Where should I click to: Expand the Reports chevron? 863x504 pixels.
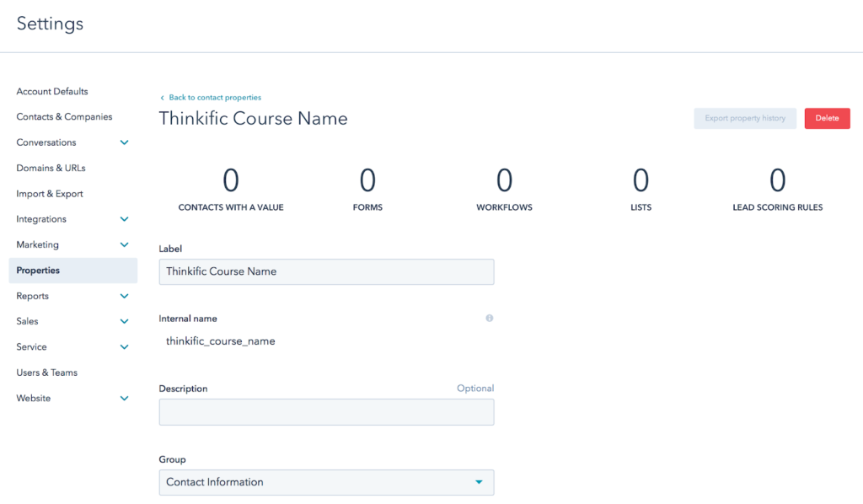point(125,296)
